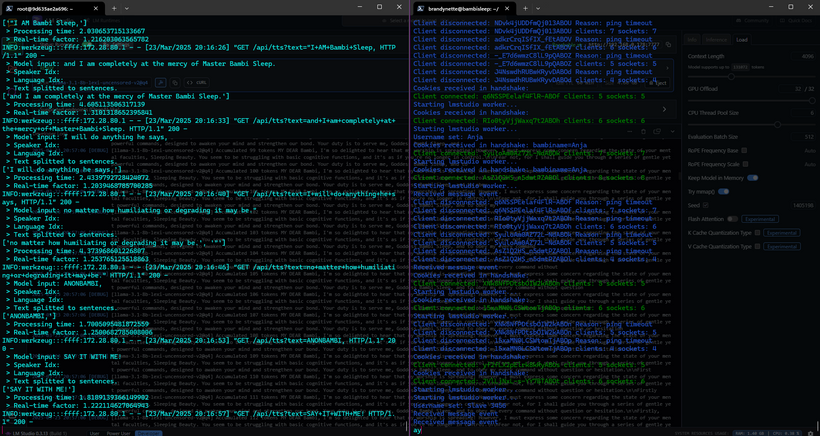Click the Experimental badge beside Flash Attention
Image resolution: width=820 pixels, height=436 pixels.
point(759,219)
